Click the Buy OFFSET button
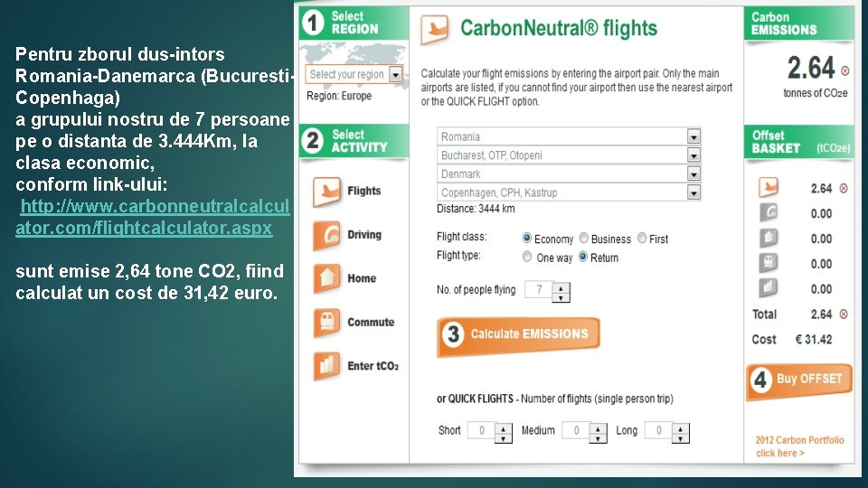This screenshot has width=868, height=488. (x=798, y=380)
